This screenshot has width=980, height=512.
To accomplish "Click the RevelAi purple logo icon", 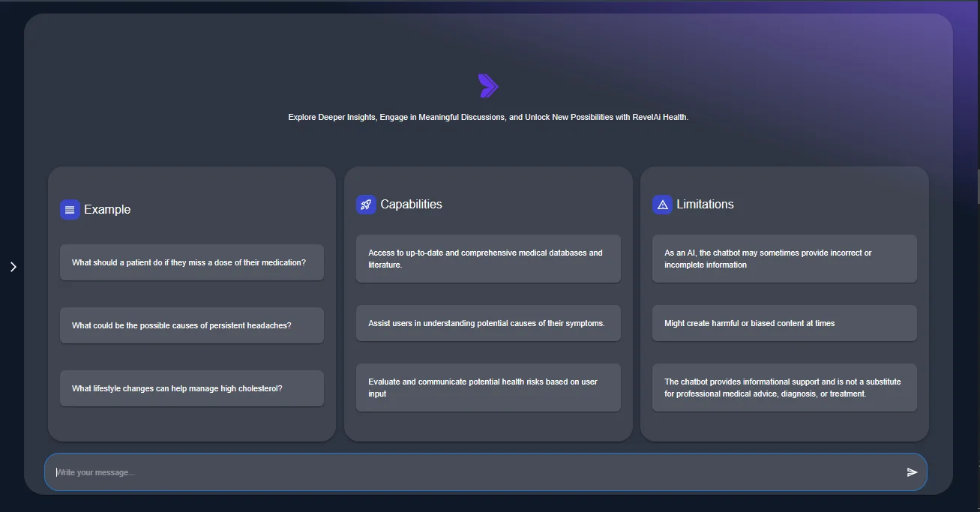I will click(x=488, y=86).
